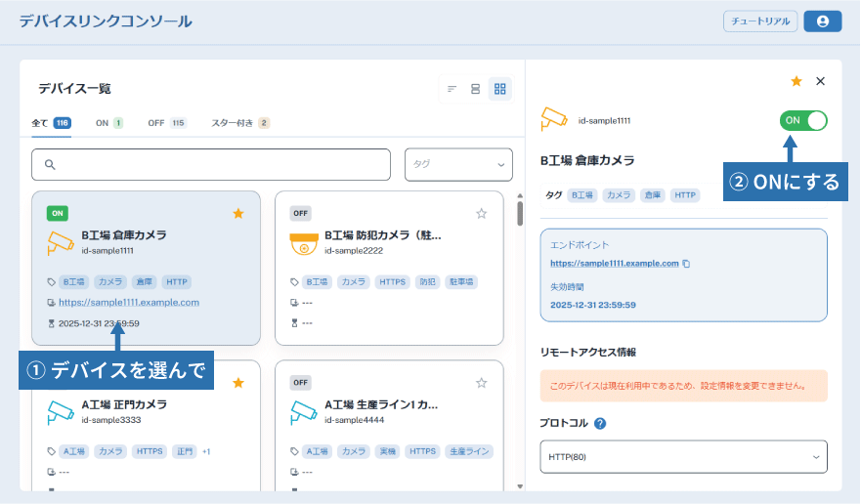Switch to grid view layout icon
The height and width of the screenshot is (504, 861).
(499, 89)
